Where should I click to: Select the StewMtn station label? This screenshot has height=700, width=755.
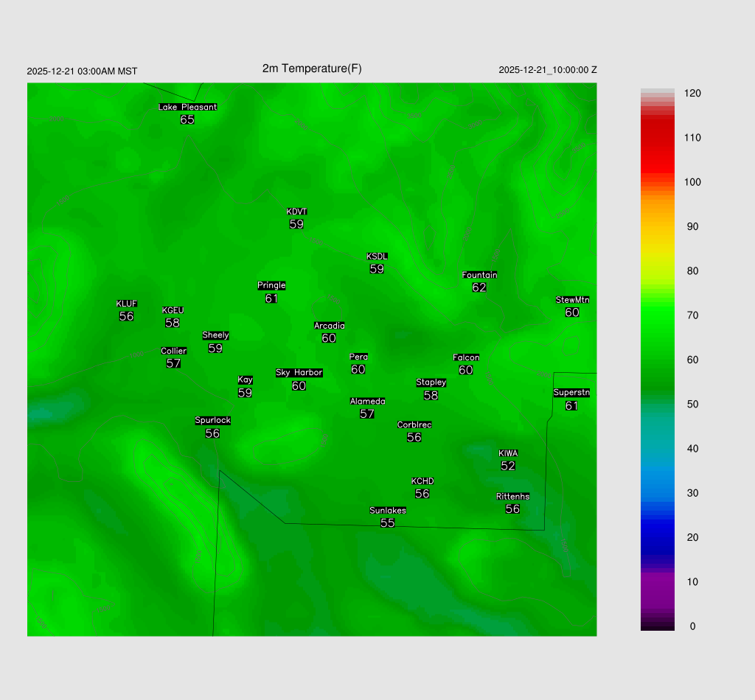(572, 300)
